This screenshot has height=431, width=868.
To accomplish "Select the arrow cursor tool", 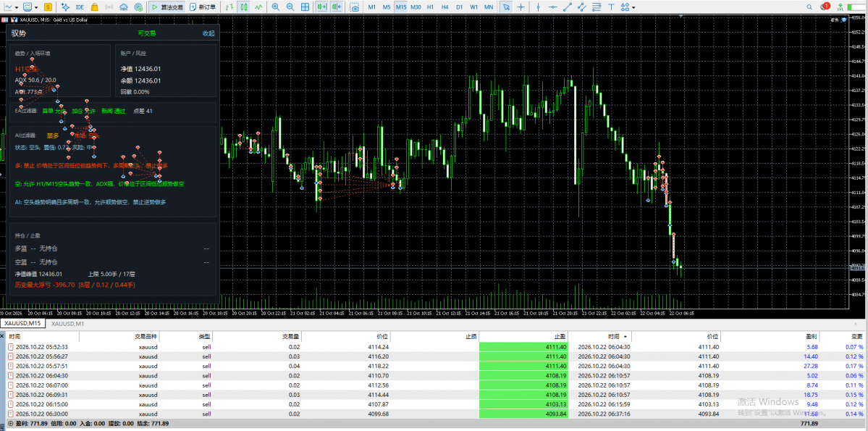I will (x=506, y=7).
